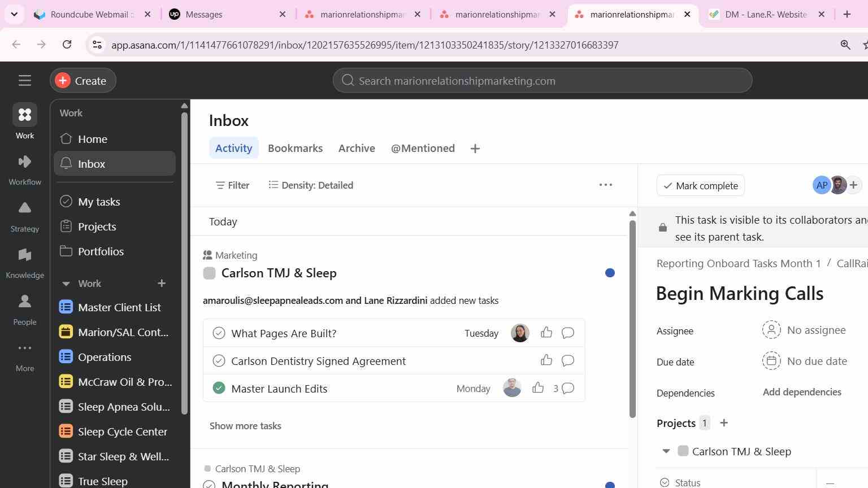Add a collaborator with plus icon
This screenshot has width=868, height=488.
coord(853,185)
